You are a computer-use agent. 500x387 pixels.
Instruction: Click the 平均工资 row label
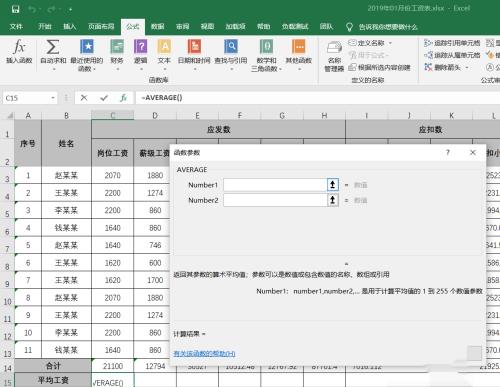(x=53, y=380)
